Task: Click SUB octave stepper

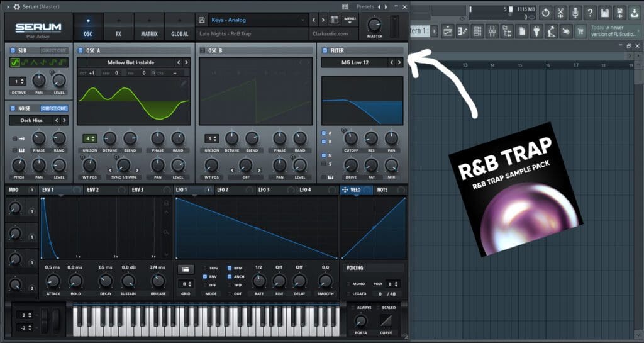Action: click(x=18, y=81)
